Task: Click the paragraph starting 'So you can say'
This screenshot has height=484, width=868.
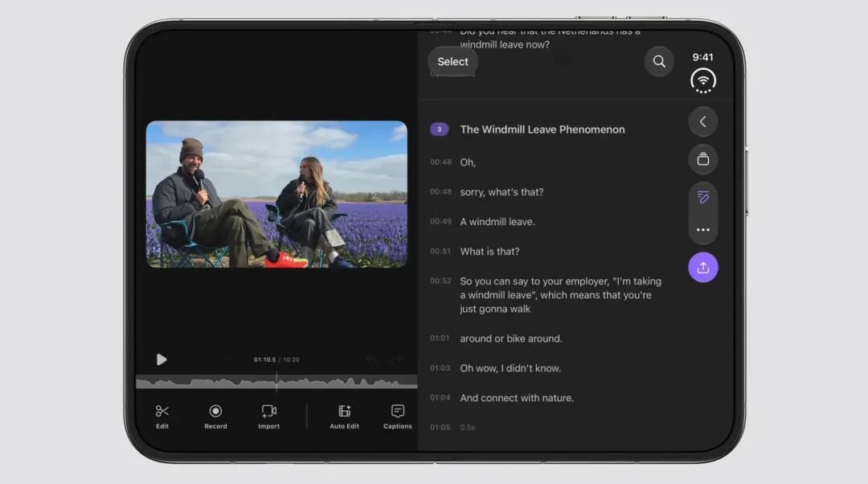Action: (561, 295)
